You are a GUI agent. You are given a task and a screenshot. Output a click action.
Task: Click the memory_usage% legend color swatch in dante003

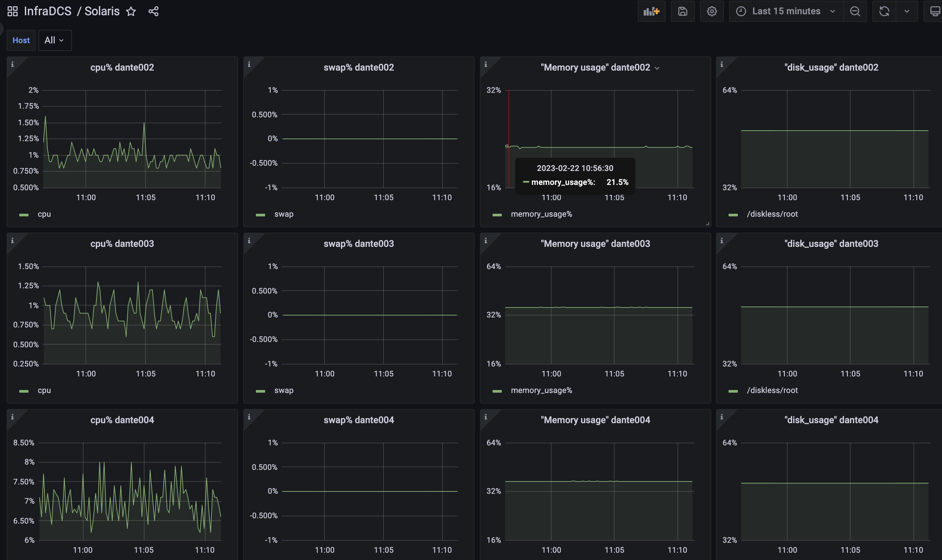click(497, 391)
